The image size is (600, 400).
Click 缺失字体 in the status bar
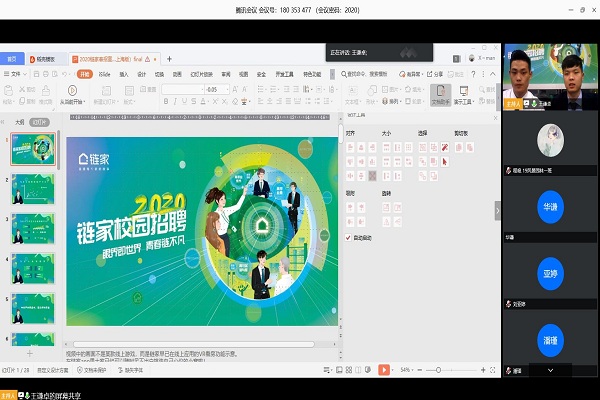pyautogui.click(x=132, y=370)
